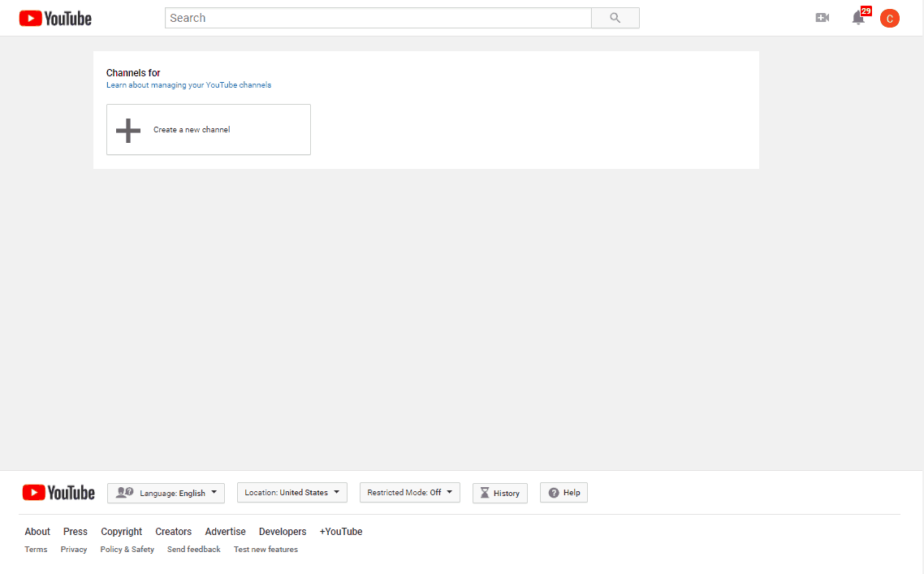Open notifications bell with 29 badge

pos(860,17)
